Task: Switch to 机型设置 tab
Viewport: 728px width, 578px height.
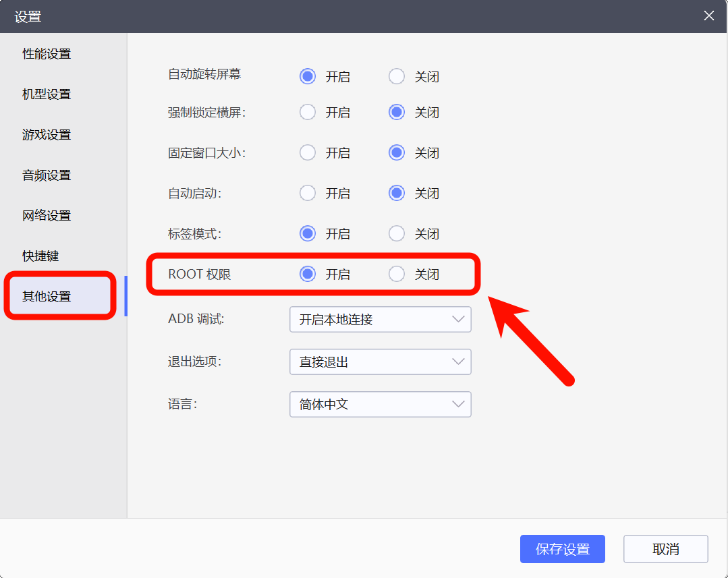Action: click(x=47, y=94)
